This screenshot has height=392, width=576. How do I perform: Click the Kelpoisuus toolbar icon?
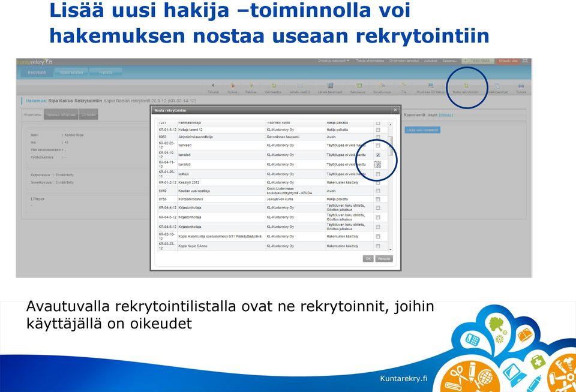[x=359, y=85]
